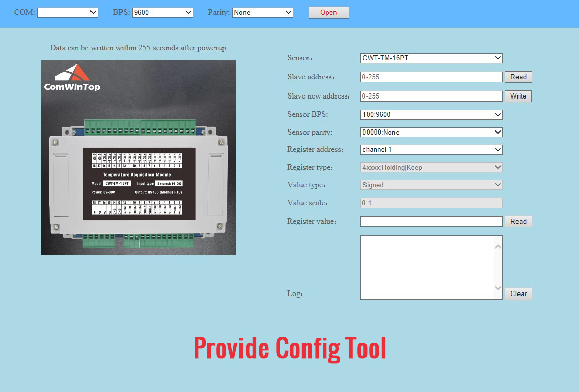Click the red Open button
The width and height of the screenshot is (579, 392).
click(328, 13)
